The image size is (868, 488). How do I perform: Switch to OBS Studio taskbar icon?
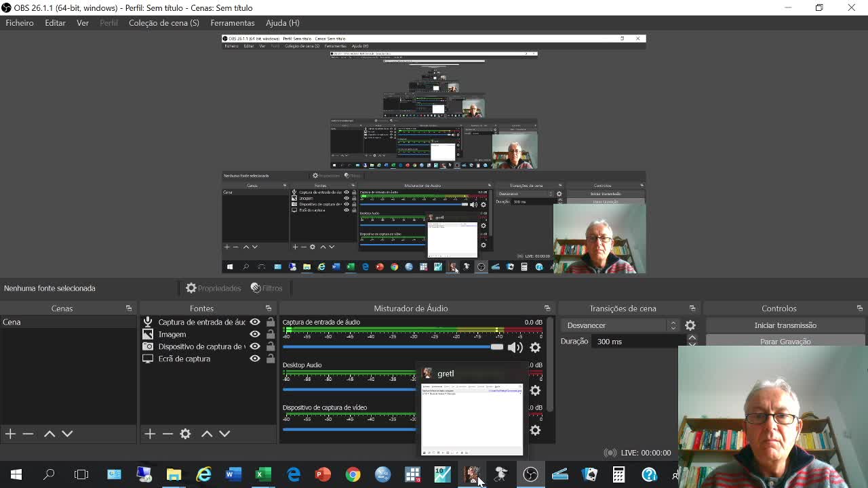point(530,474)
